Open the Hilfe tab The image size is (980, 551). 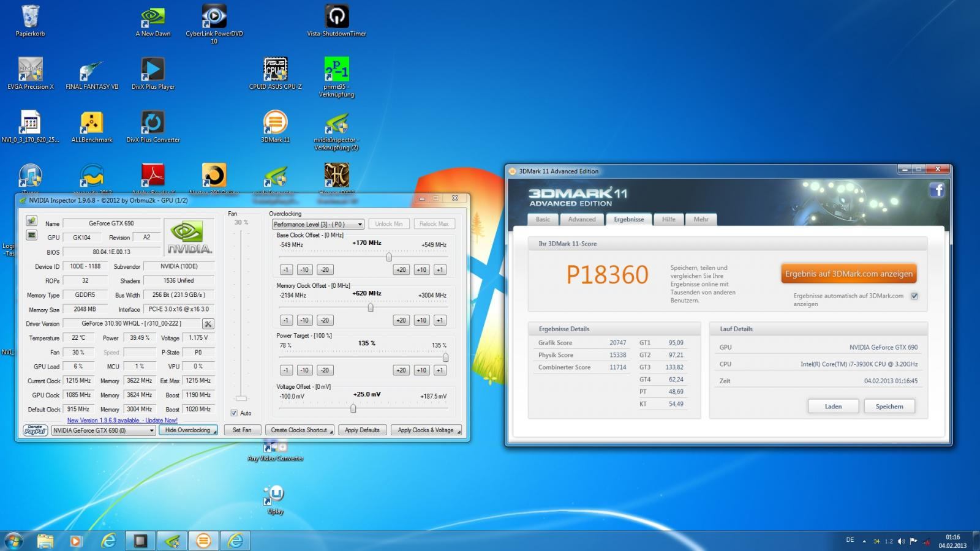pos(669,219)
